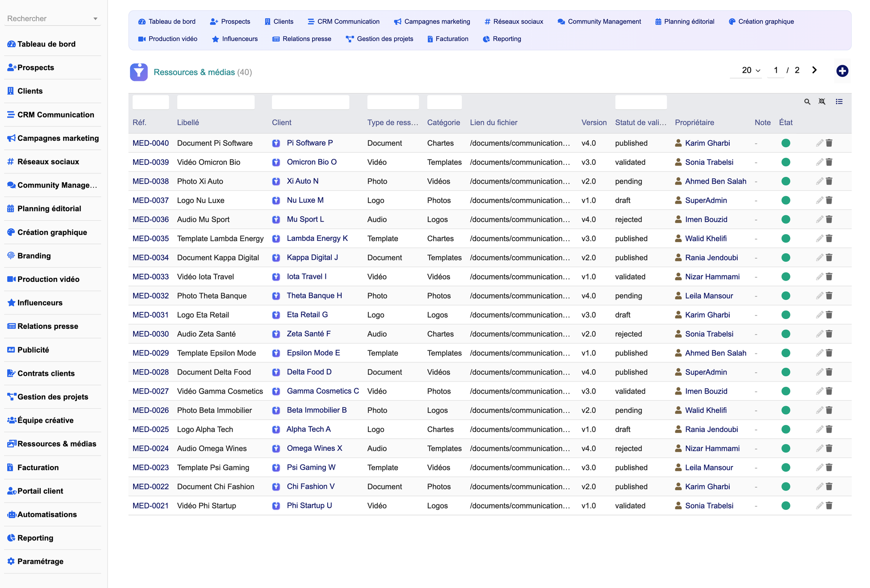Image resolution: width=870 pixels, height=588 pixels.
Task: Toggle the green État indicator for MED-0023
Action: tap(786, 467)
